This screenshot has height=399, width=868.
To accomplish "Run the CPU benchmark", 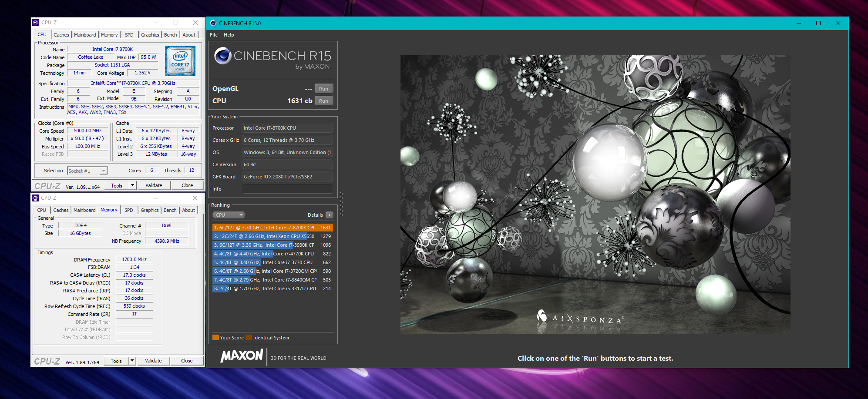I will [x=323, y=101].
